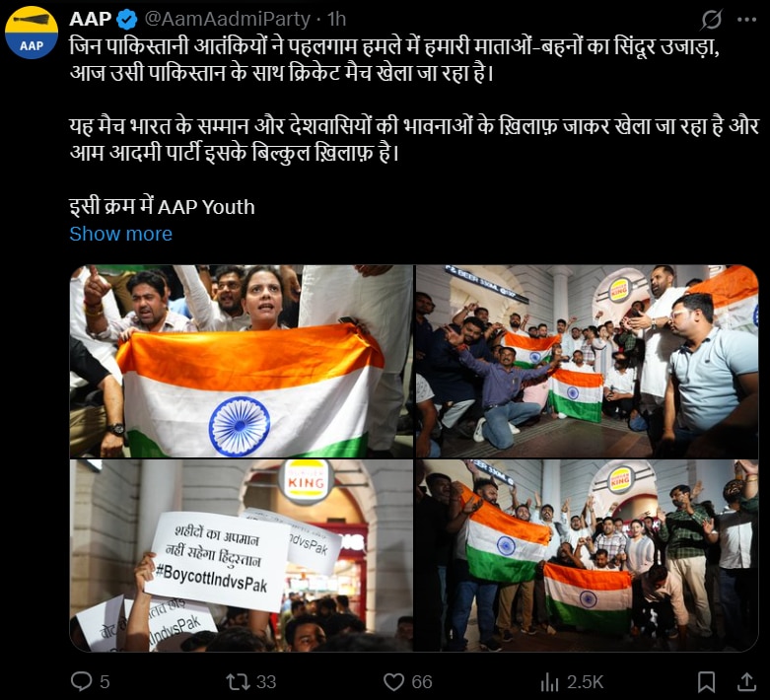Open the 1h timestamp link
This screenshot has height=700, width=770.
click(337, 19)
